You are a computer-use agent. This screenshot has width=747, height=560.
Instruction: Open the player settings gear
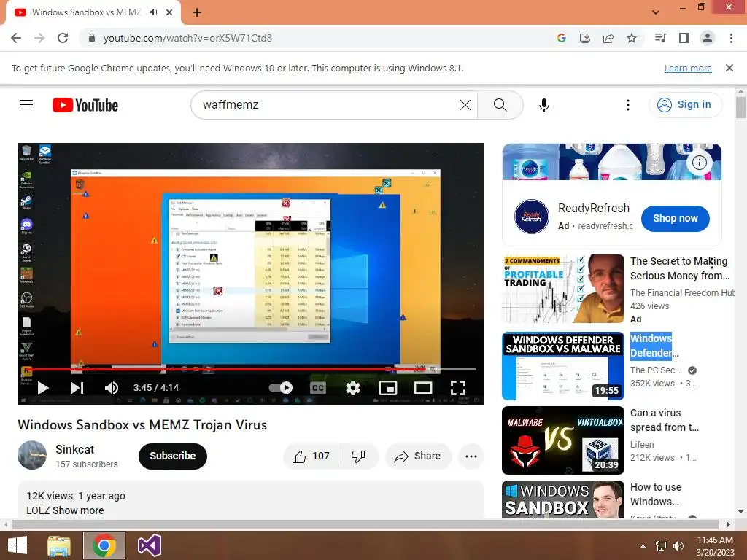(353, 388)
